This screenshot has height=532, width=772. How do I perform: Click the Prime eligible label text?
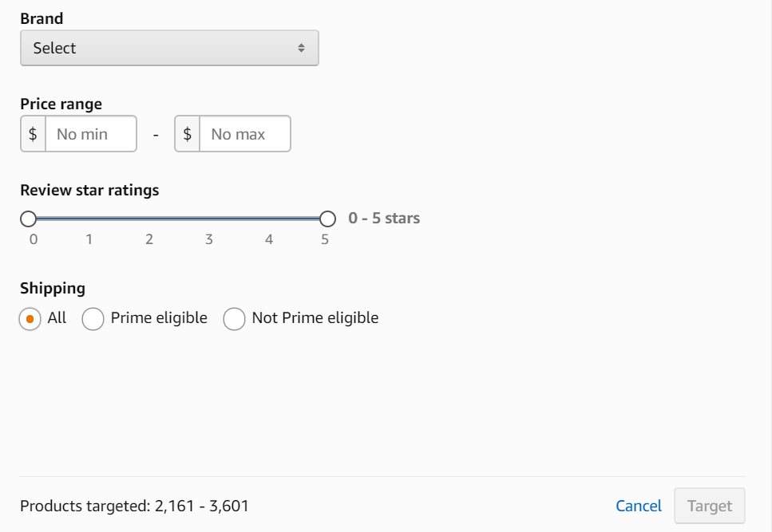(159, 318)
